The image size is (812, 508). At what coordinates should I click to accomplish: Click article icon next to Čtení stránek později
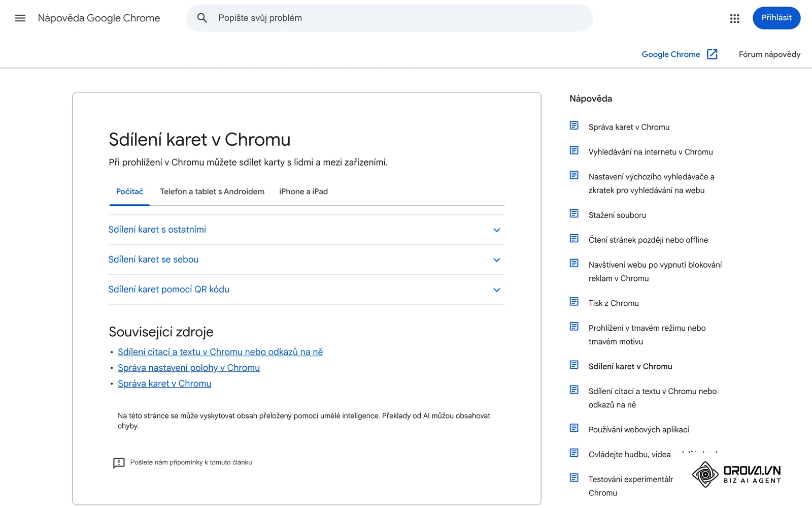[x=574, y=238]
